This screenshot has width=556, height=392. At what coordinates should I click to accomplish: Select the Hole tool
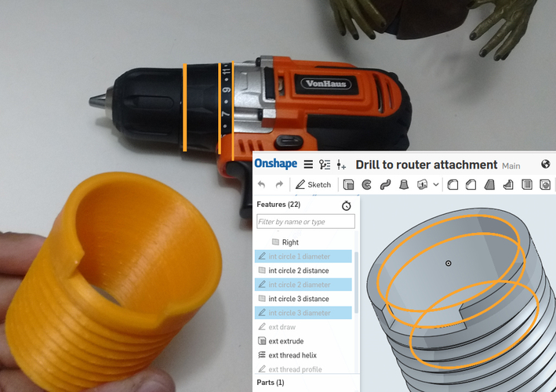point(545,185)
